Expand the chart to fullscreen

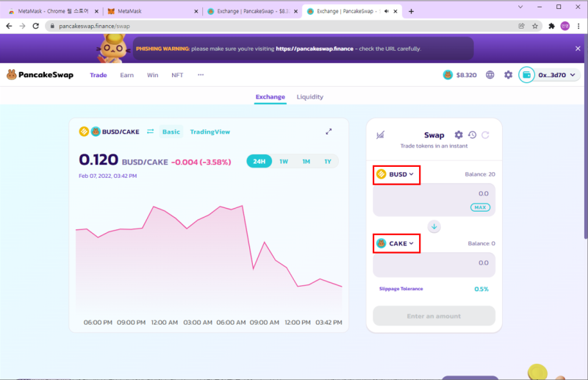[x=329, y=132]
